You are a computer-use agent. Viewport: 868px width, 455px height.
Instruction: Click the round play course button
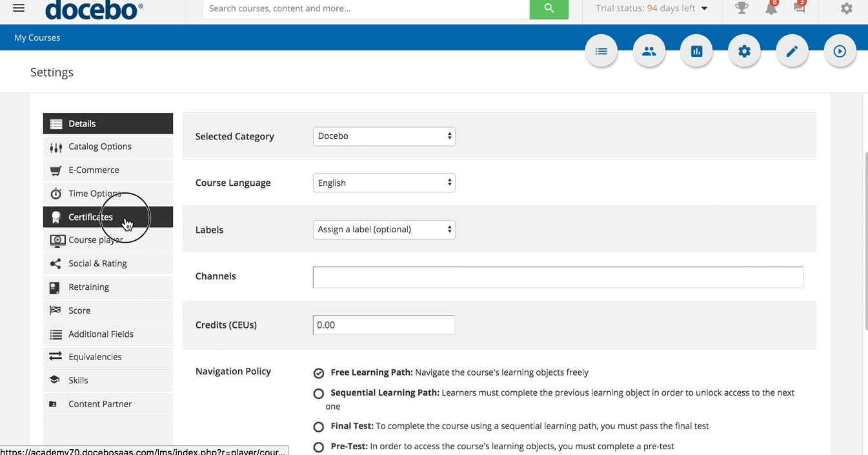[x=840, y=52]
